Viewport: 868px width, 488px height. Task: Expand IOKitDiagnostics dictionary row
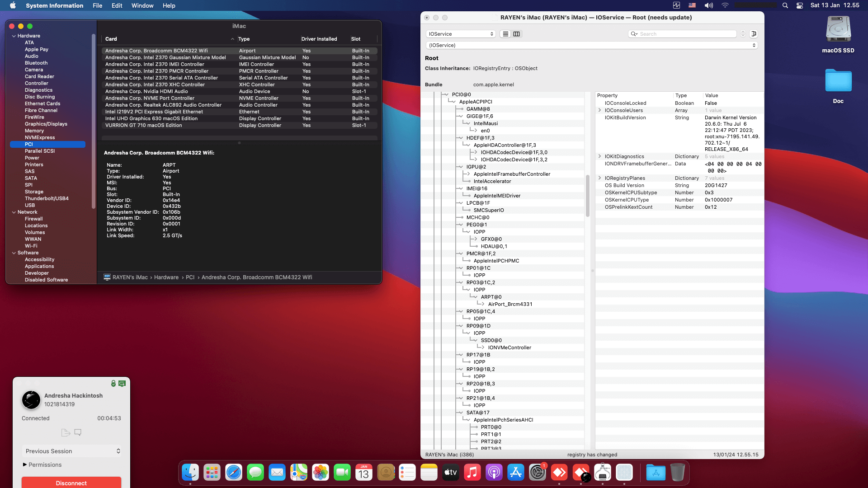tap(600, 156)
